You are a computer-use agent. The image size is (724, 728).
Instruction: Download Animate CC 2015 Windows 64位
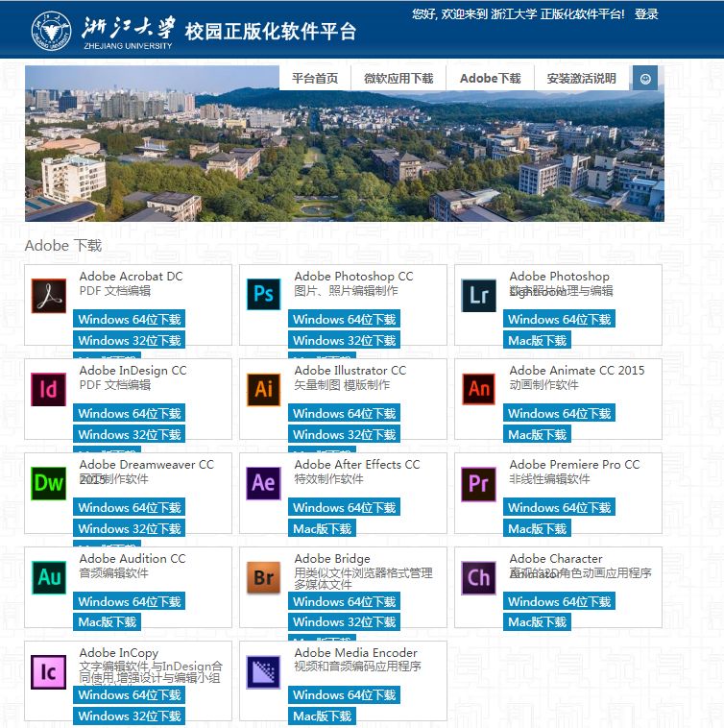(x=559, y=413)
